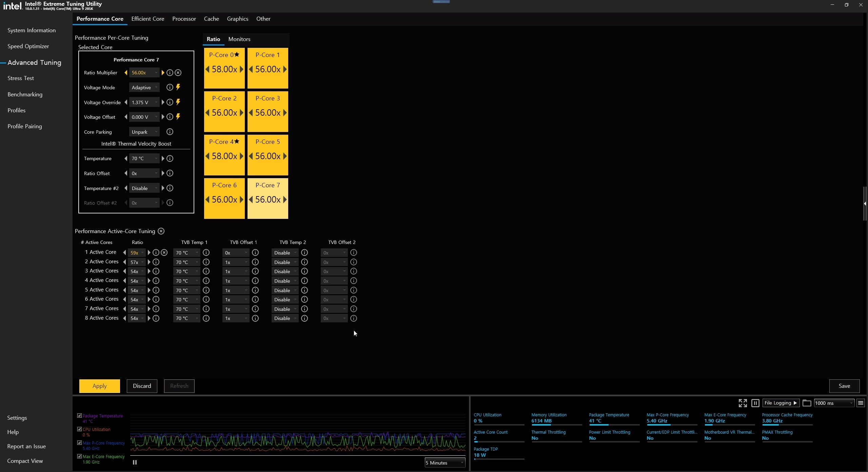Open Core Parking Unpark dropdown
This screenshot has width=868, height=472.
point(144,132)
